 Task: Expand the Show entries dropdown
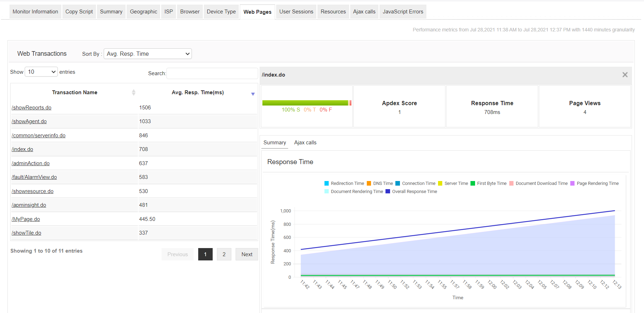click(41, 72)
